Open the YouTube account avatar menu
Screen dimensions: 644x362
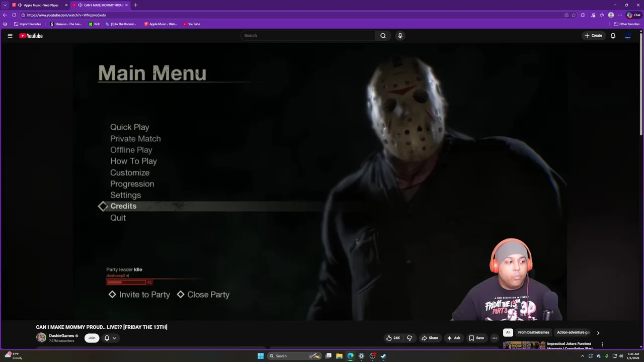tap(627, 36)
